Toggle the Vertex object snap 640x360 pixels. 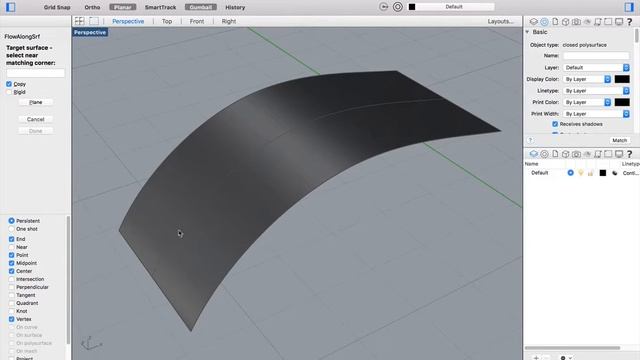(11, 319)
